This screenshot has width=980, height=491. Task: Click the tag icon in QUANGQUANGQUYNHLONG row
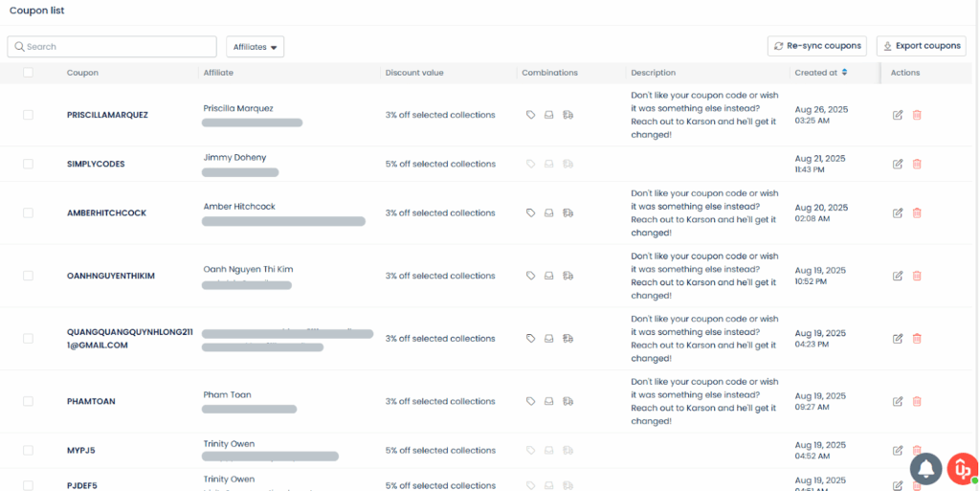[530, 339]
